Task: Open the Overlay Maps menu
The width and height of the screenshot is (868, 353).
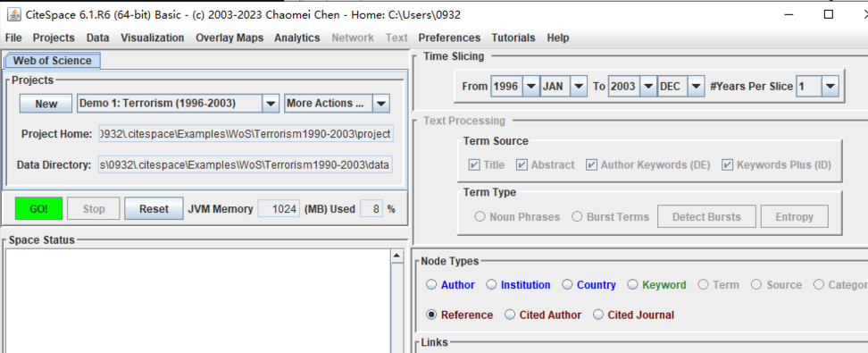Action: (230, 38)
